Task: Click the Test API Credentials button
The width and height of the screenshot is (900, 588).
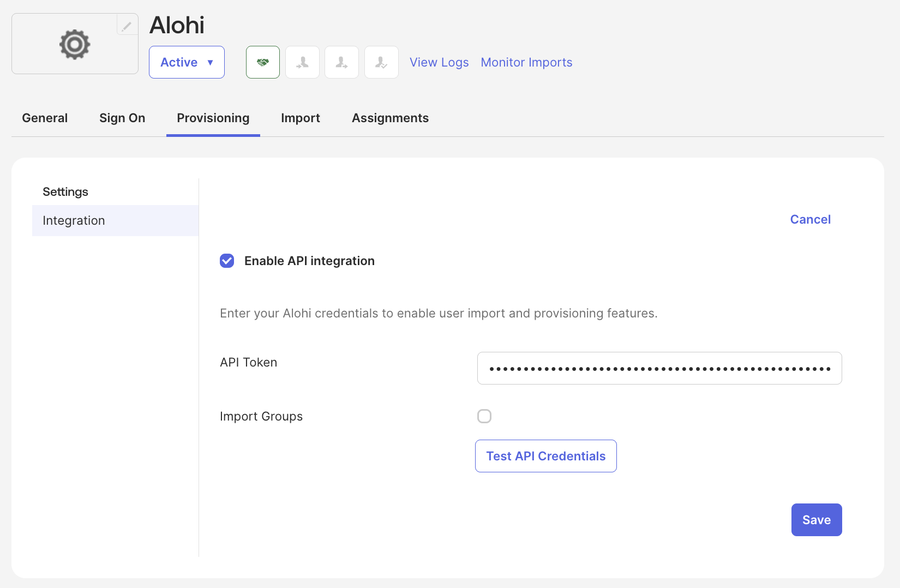Action: click(546, 456)
